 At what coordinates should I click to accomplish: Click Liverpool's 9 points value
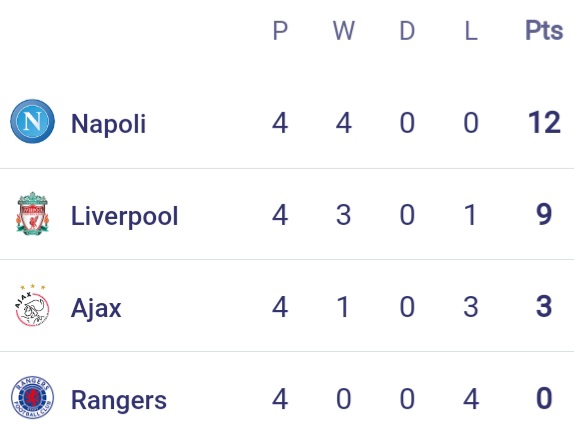[x=544, y=214]
